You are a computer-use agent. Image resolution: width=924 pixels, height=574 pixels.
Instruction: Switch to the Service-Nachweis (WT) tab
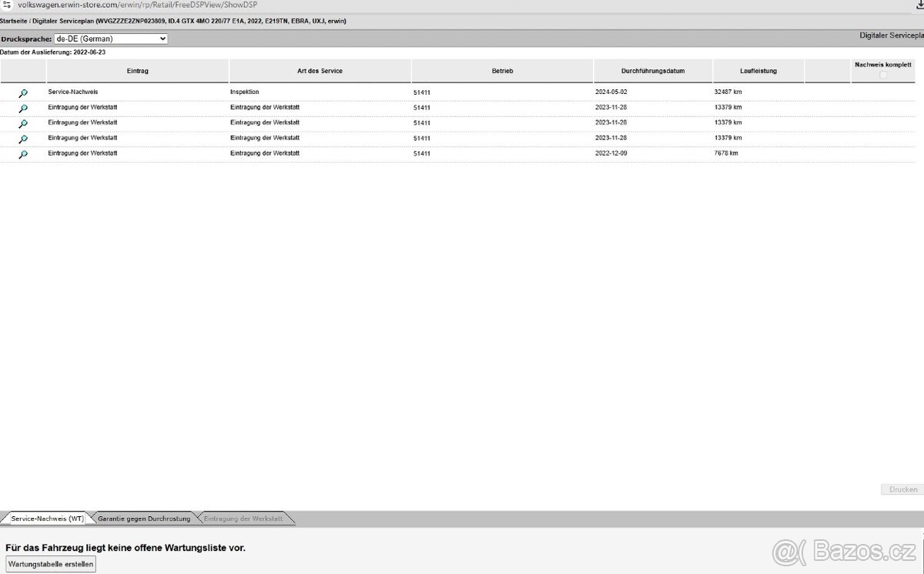coord(47,519)
